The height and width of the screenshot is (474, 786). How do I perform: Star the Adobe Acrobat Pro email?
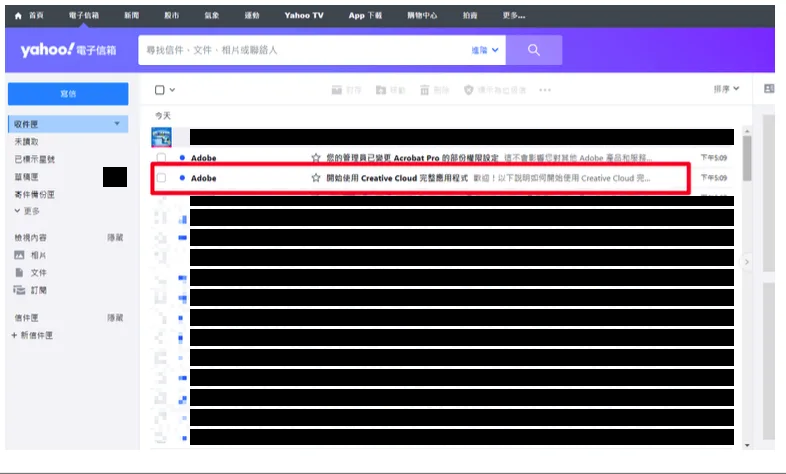[316, 158]
